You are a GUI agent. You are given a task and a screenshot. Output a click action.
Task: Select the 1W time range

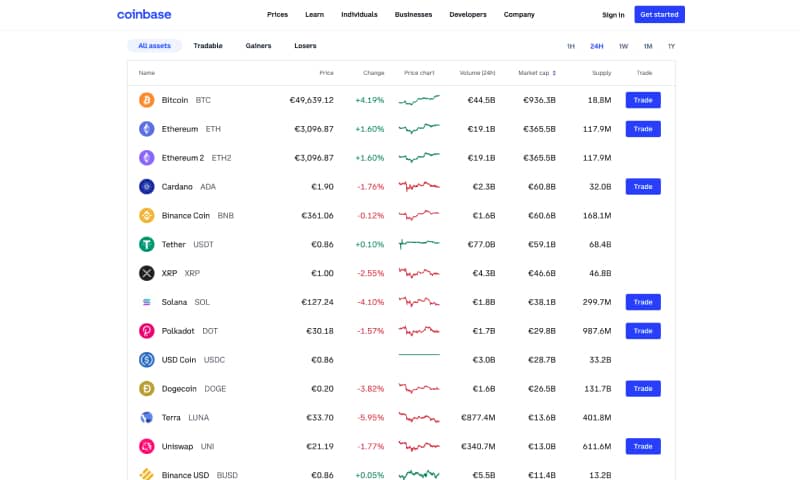623,46
